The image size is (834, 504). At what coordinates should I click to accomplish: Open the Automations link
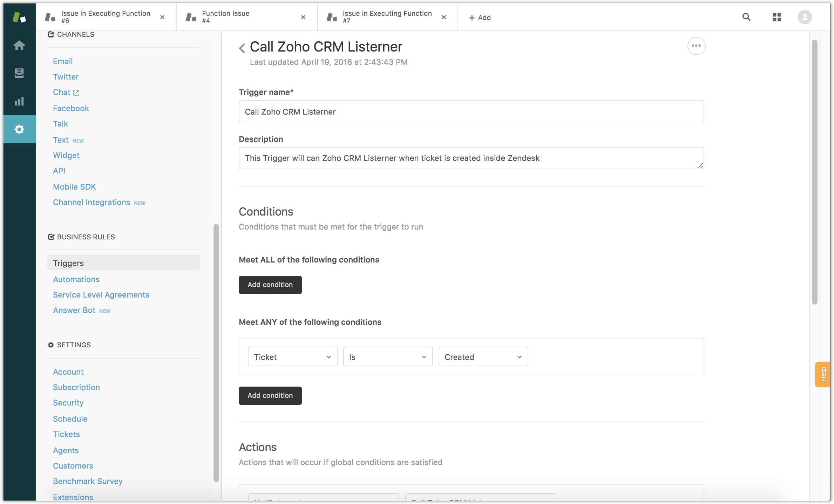tap(76, 279)
